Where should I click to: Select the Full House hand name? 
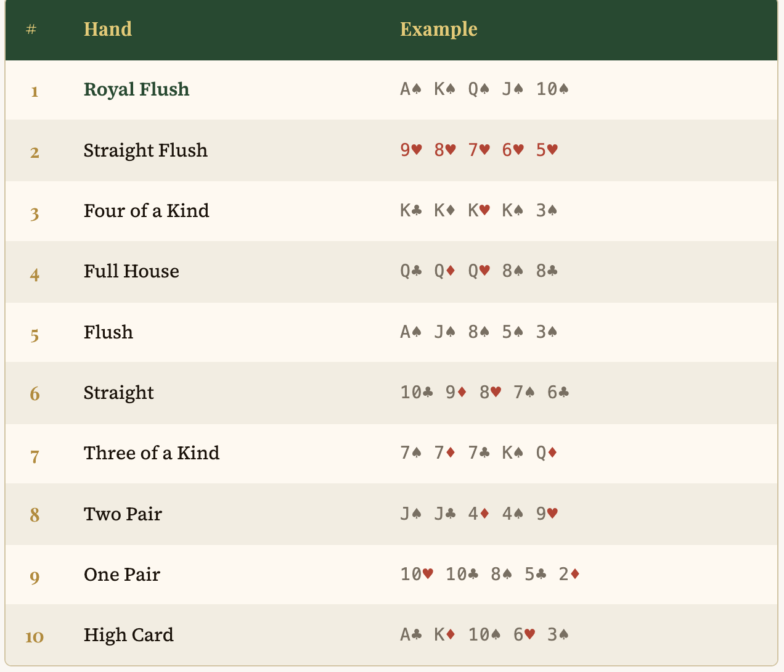[131, 271]
